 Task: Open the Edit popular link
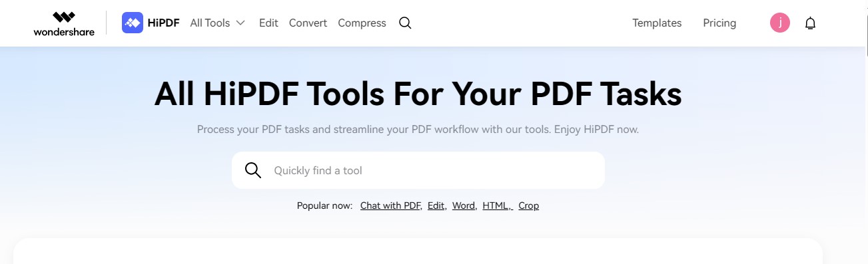pyautogui.click(x=437, y=205)
